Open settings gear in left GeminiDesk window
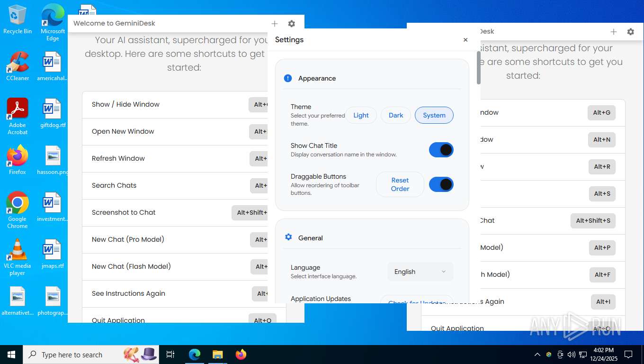The width and height of the screenshot is (644, 364). click(x=291, y=23)
